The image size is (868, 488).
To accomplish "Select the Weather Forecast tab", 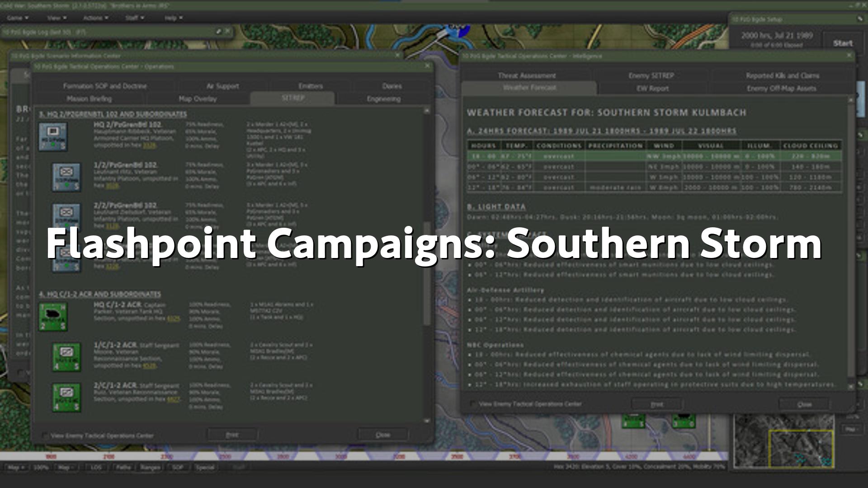I will 529,88.
